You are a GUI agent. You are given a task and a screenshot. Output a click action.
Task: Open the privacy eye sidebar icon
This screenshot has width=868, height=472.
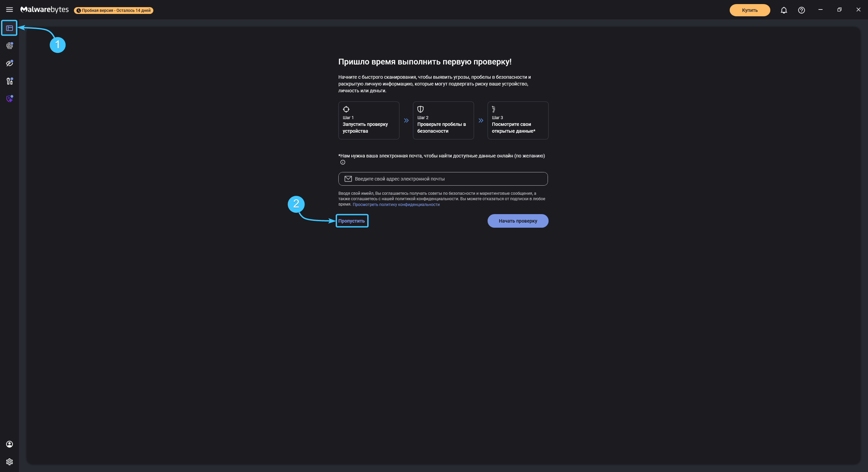pyautogui.click(x=9, y=63)
